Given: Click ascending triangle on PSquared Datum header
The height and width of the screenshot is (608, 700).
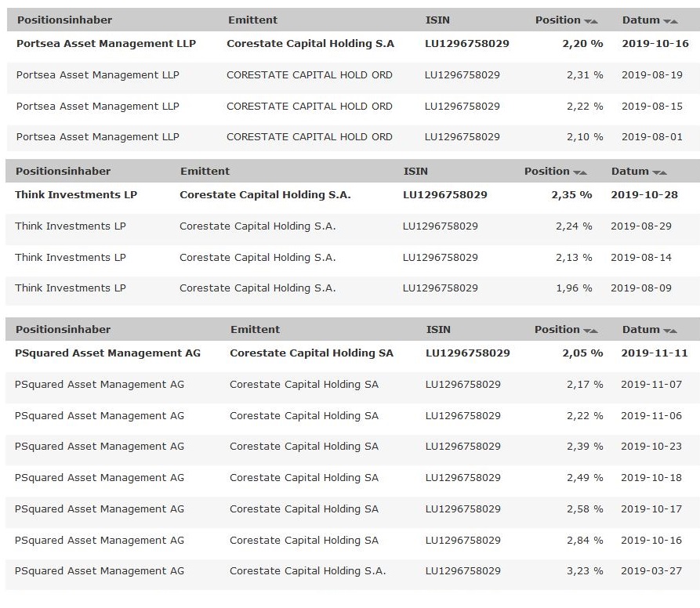Looking at the screenshot, I should (x=673, y=329).
